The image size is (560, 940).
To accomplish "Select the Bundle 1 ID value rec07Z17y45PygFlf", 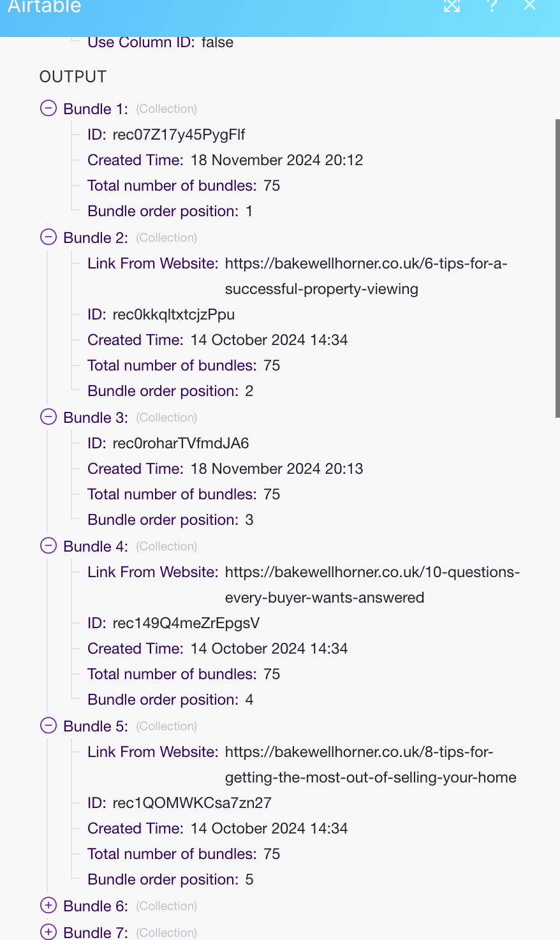I will [179, 135].
